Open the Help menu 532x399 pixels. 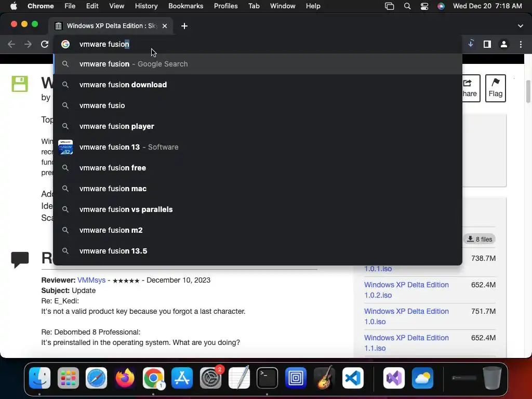[313, 6]
